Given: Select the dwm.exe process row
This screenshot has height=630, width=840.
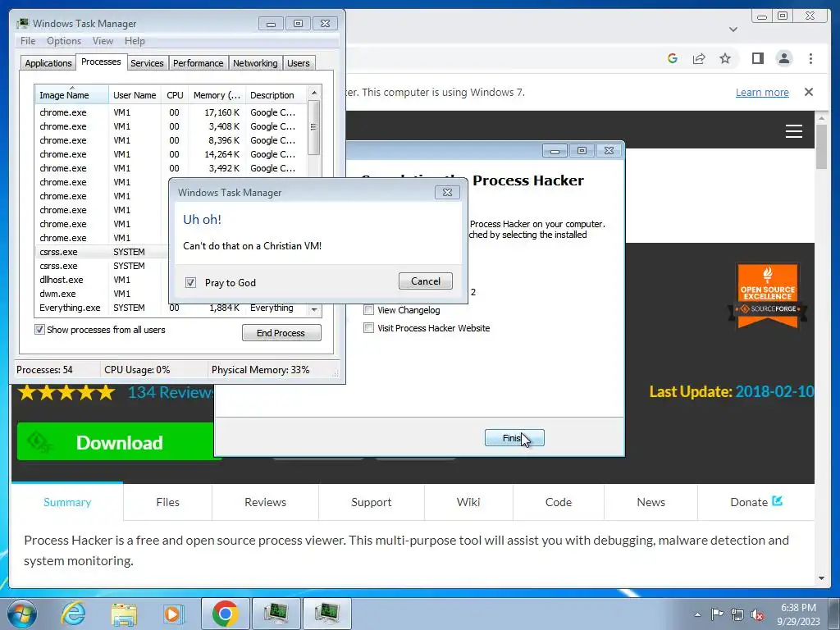Looking at the screenshot, I should 101,294.
